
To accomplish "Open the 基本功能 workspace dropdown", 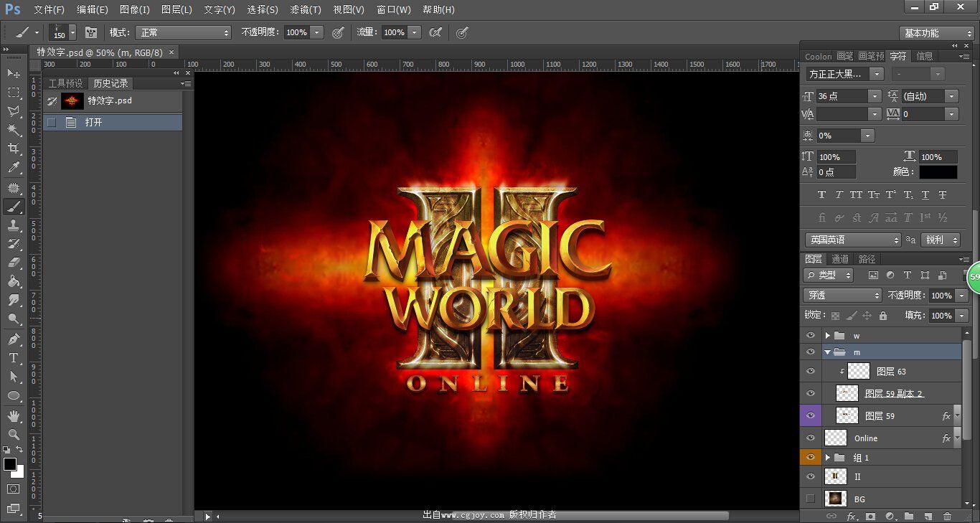I will [x=936, y=33].
